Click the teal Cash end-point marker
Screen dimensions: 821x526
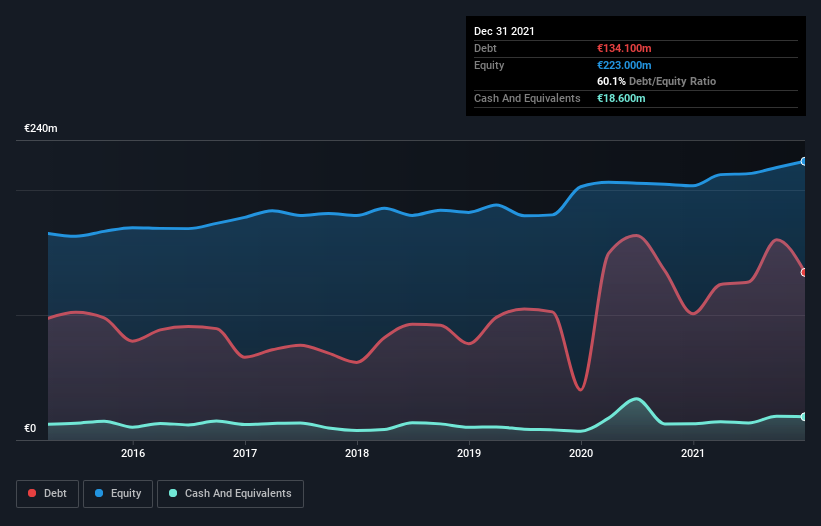pos(804,417)
